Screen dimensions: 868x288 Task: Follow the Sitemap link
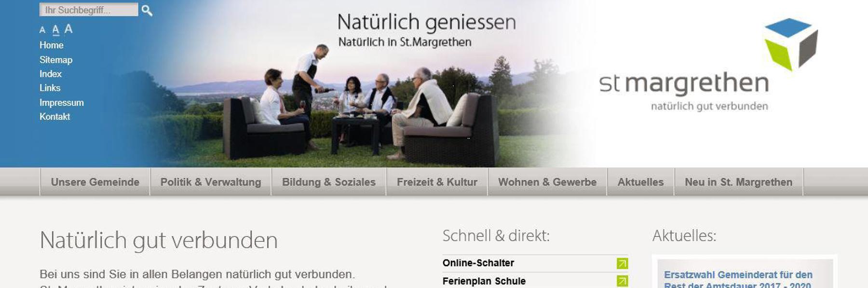(x=56, y=60)
